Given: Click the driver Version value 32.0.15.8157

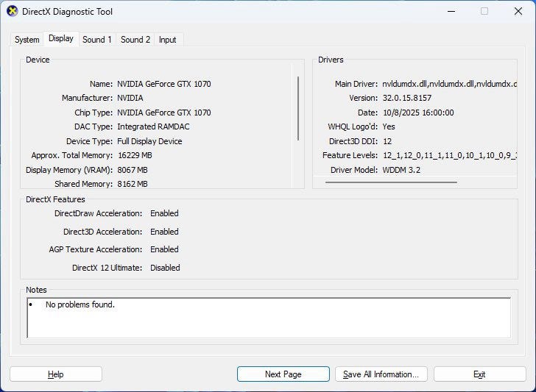Looking at the screenshot, I should coord(406,99).
